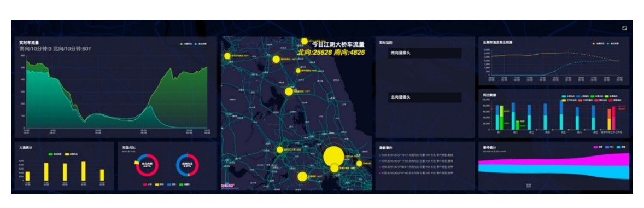The width and height of the screenshot is (644, 208).
Task: Click the tallest yellow bar in 人流统计
Action: point(84,171)
